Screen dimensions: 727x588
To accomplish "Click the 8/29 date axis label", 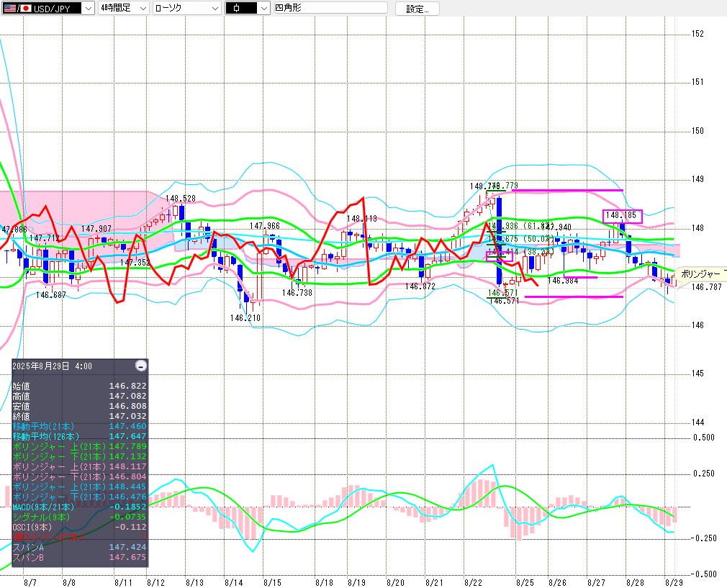I will 674,582.
